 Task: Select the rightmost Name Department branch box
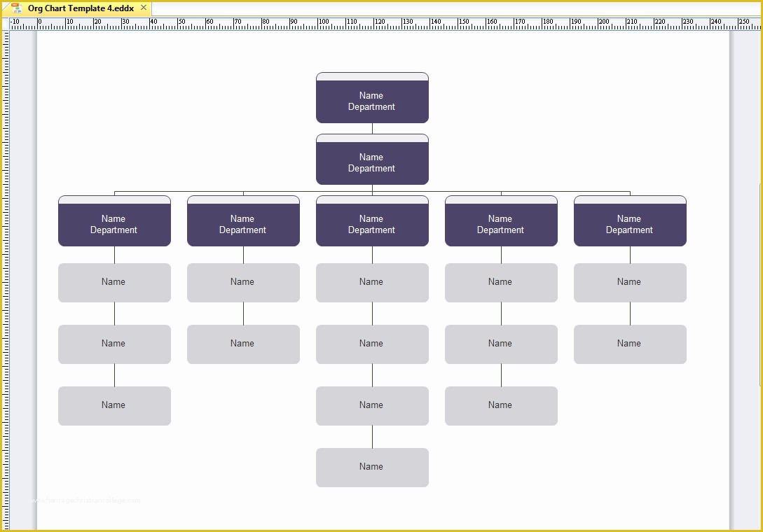pyautogui.click(x=629, y=223)
